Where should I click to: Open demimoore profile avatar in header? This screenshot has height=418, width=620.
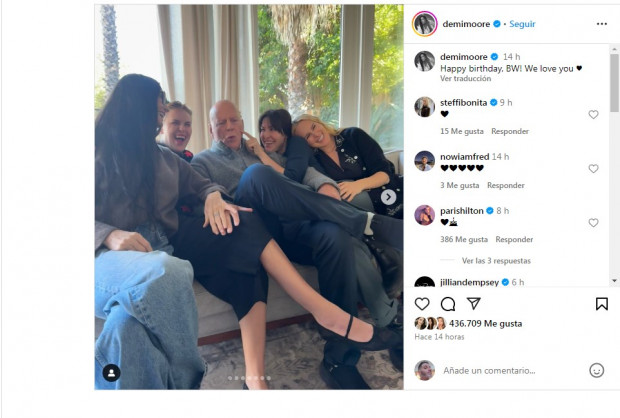point(425,24)
